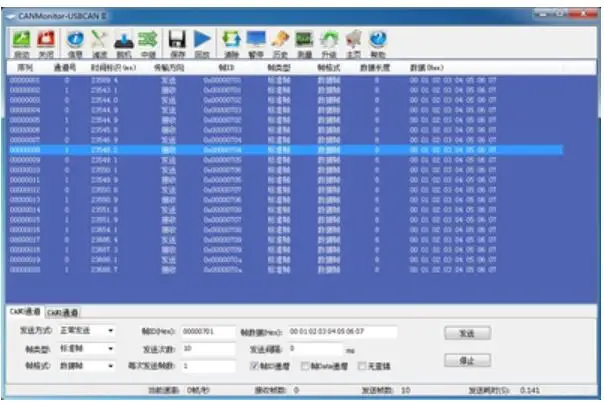Open the 历史 history toolbar icon
The width and height of the screenshot is (604, 403).
click(x=280, y=44)
